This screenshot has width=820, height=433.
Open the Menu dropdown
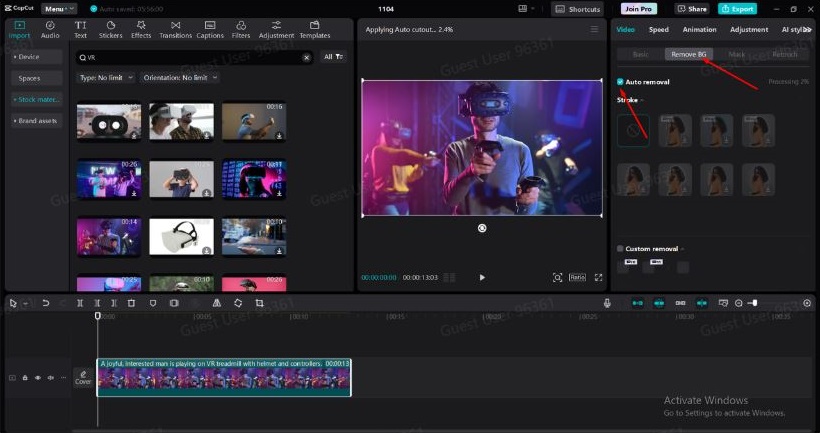58,9
